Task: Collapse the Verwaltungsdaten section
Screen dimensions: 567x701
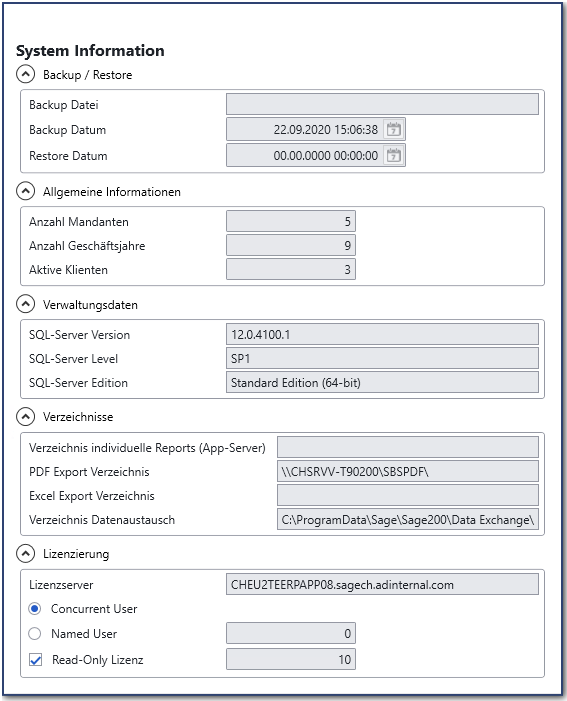Action: tap(25, 304)
